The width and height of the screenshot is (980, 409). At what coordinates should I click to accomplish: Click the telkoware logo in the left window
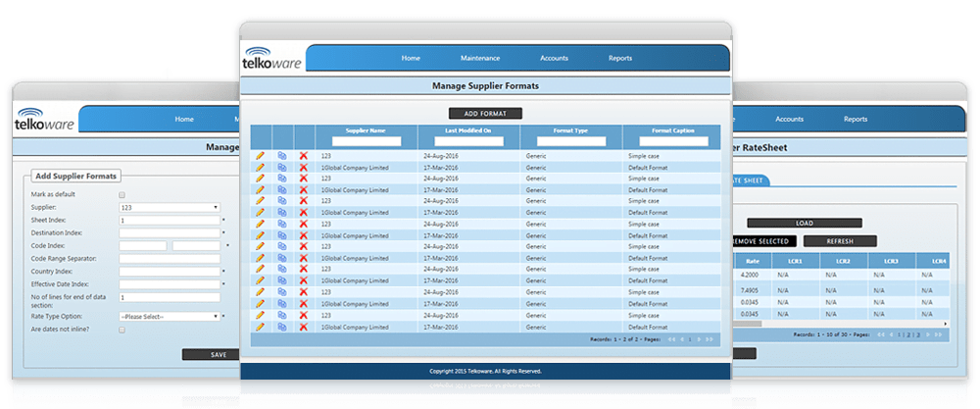[x=44, y=119]
